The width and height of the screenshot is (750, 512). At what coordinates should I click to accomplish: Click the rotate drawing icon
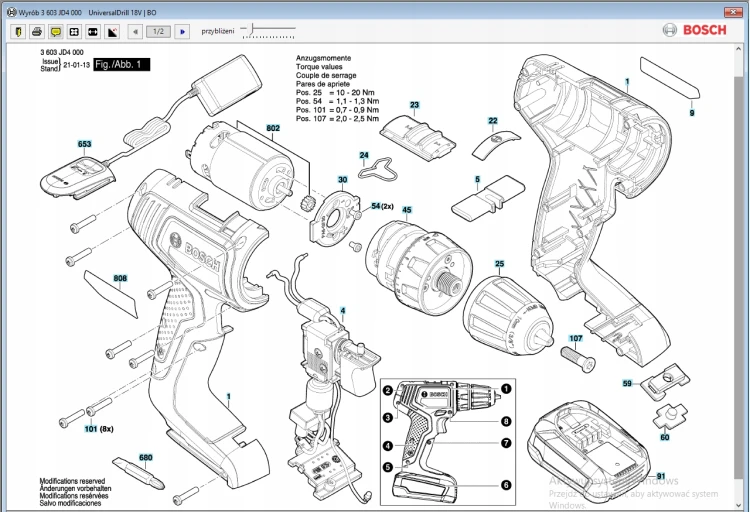[112, 32]
